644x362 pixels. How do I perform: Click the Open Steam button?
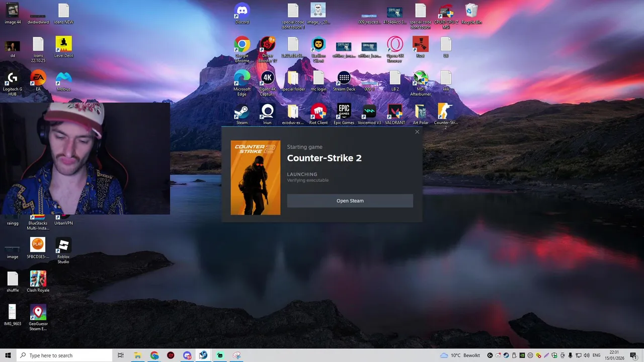[350, 201]
